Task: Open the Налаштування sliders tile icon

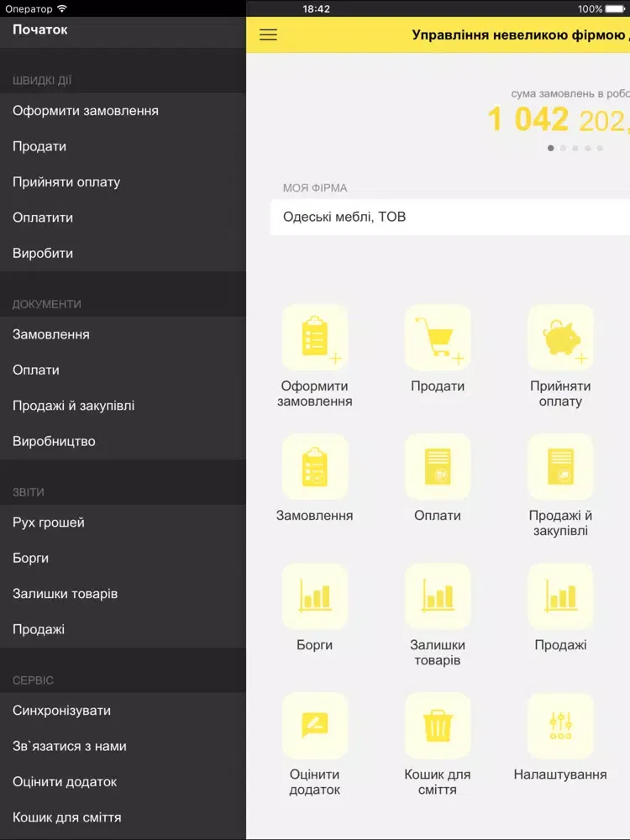Action: pyautogui.click(x=560, y=726)
